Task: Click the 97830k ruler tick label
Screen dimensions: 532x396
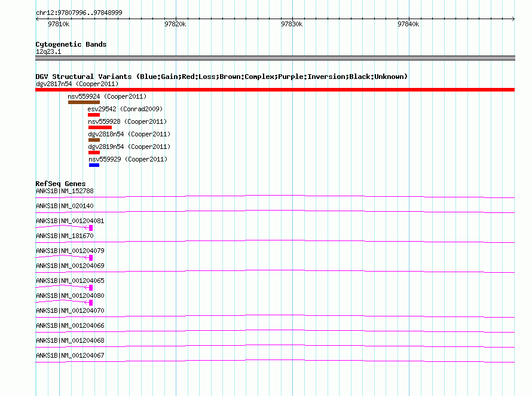Action: click(292, 24)
